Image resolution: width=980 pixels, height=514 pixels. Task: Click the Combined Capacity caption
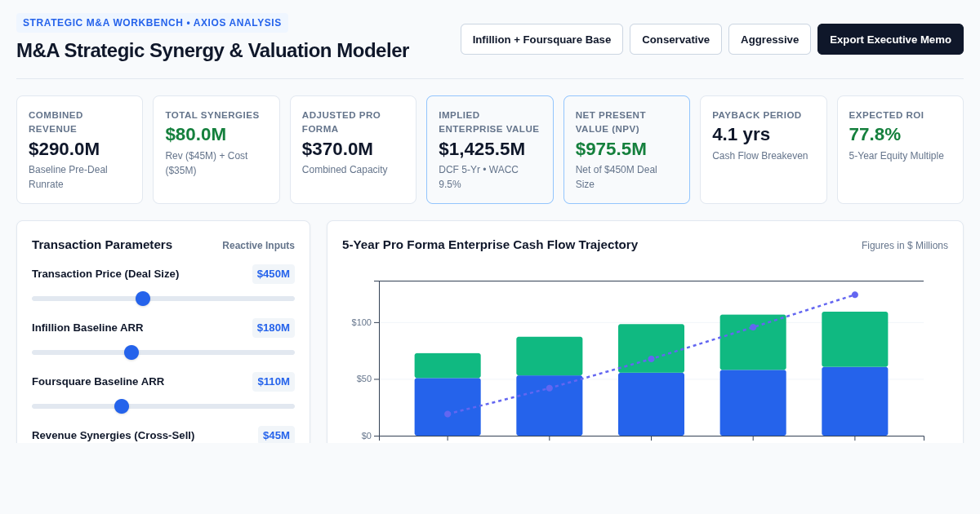tap(345, 170)
